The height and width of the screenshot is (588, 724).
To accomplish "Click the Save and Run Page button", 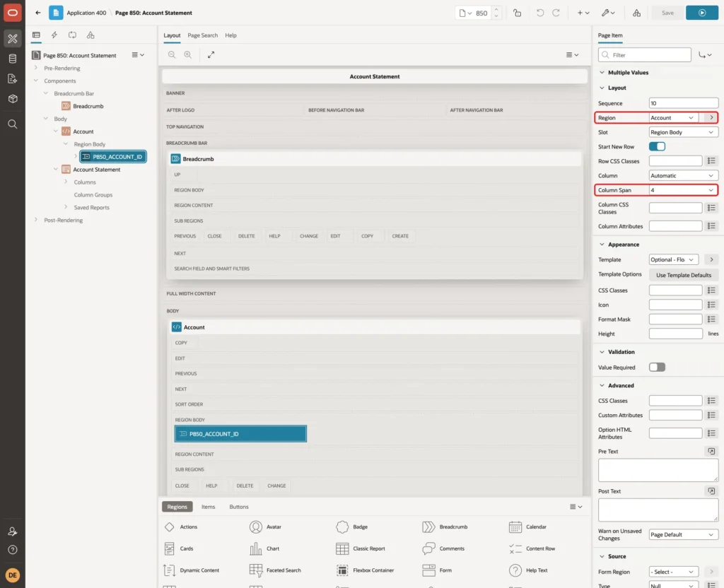I will (x=701, y=13).
